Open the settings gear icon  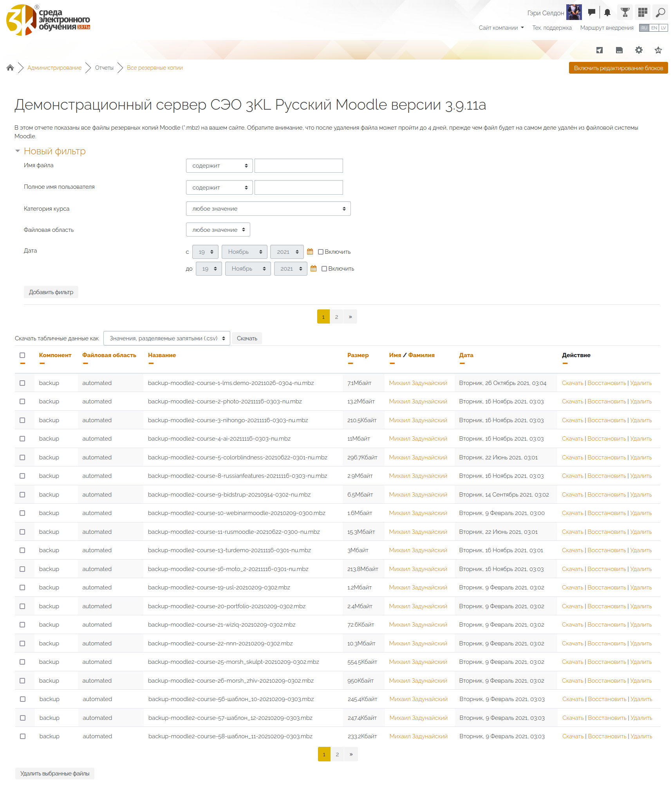point(639,50)
